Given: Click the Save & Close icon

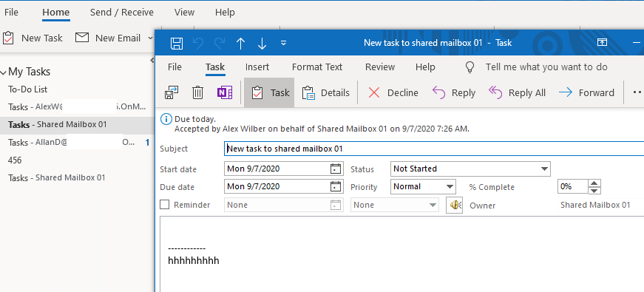Looking at the screenshot, I should click(x=172, y=93).
